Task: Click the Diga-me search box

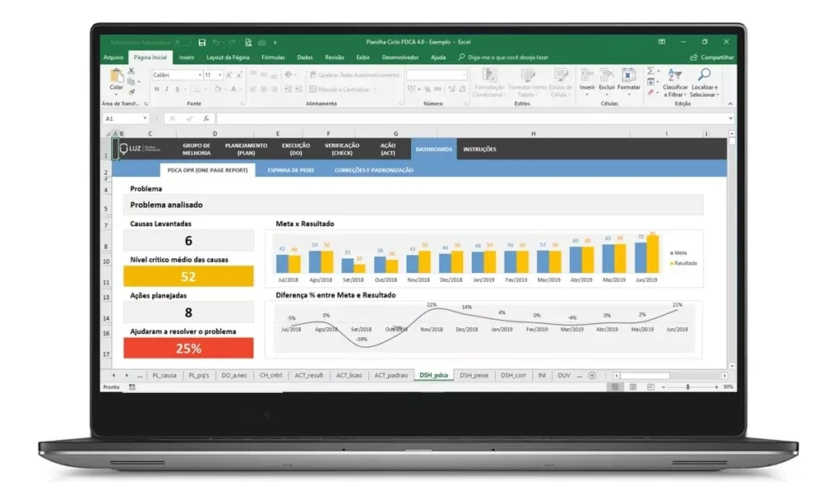Action: (x=503, y=57)
